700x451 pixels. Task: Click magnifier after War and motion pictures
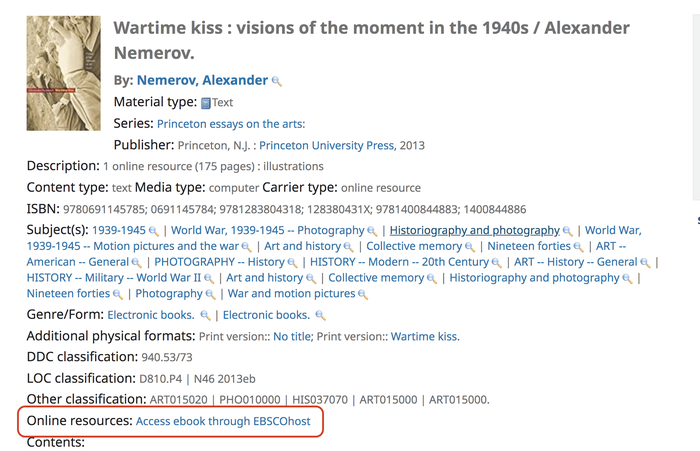[x=363, y=295]
